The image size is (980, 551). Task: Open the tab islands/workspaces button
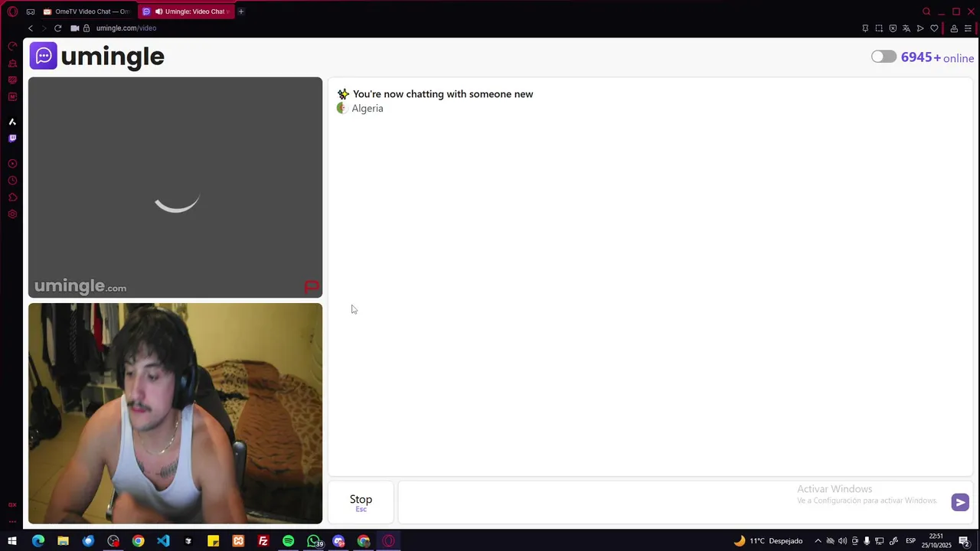coord(30,11)
